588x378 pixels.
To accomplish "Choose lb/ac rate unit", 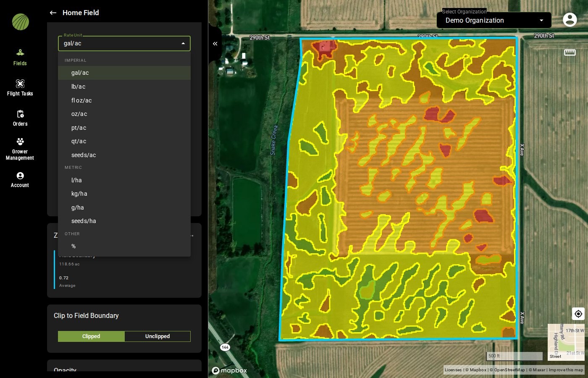I will [x=124, y=87].
